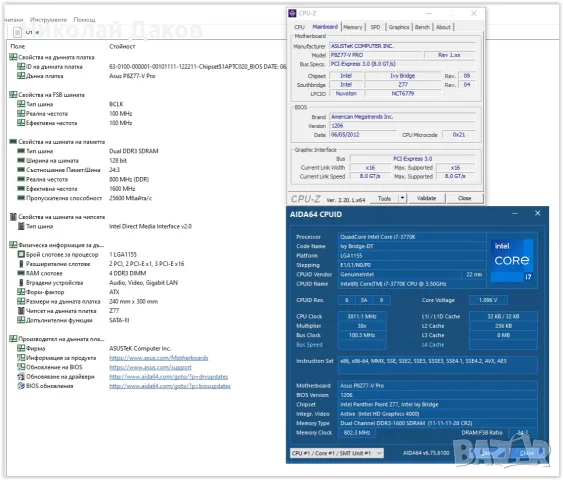The image size is (563, 480).
Task: Click CPU-Z Model field P8Z77-V PRO
Action: [376, 55]
